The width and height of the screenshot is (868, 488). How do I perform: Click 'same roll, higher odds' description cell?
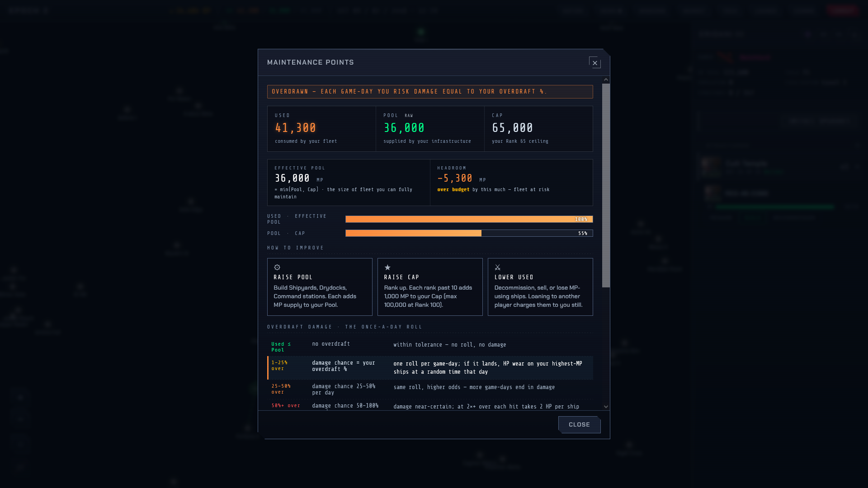pyautogui.click(x=474, y=387)
